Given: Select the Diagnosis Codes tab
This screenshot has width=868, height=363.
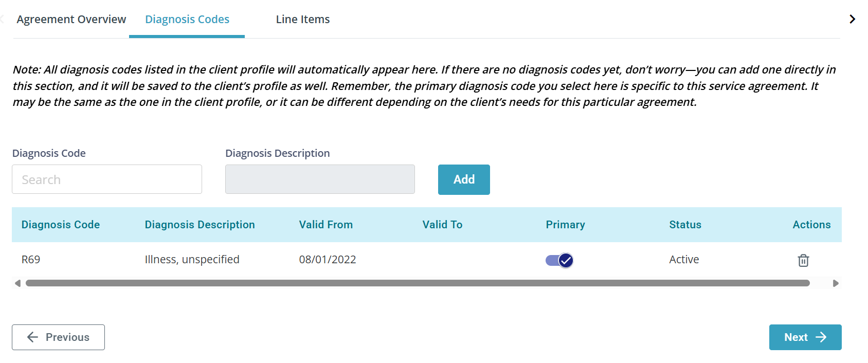Looking at the screenshot, I should pos(187,20).
